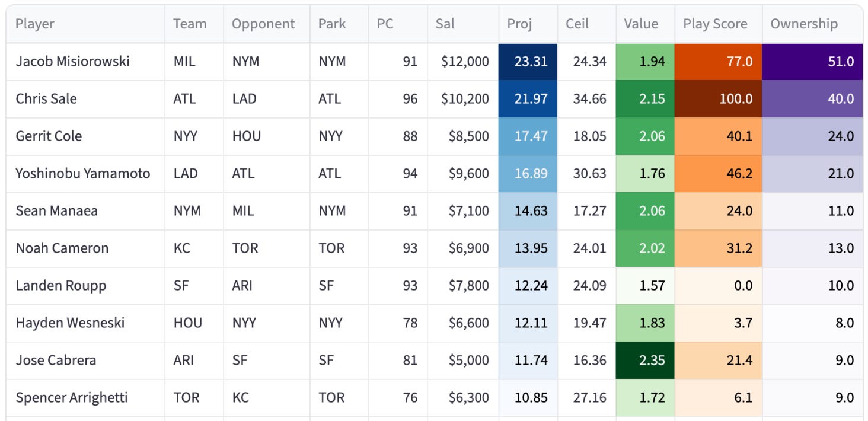Image resolution: width=868 pixels, height=421 pixels.
Task: Click the purple 51.0 ownership cell
Action: point(812,62)
